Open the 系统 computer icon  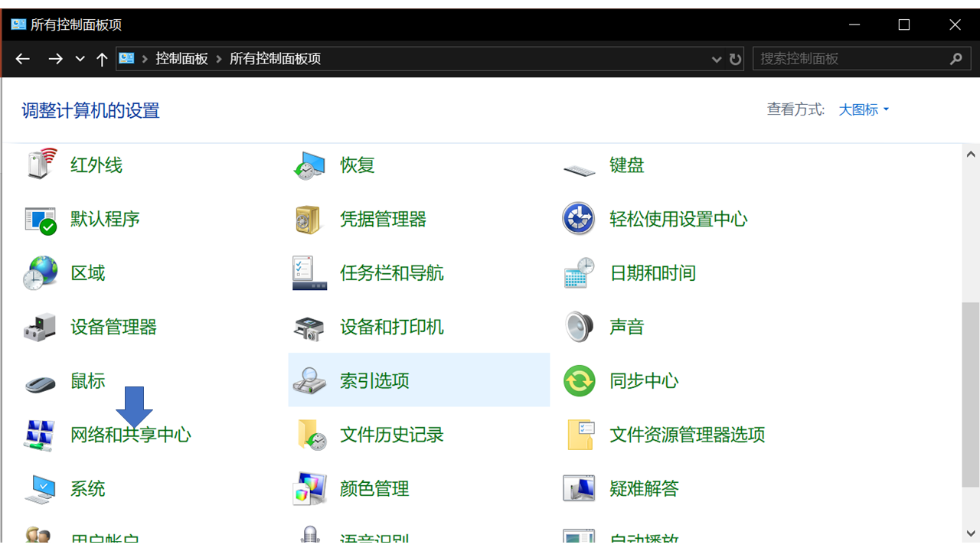pyautogui.click(x=40, y=489)
